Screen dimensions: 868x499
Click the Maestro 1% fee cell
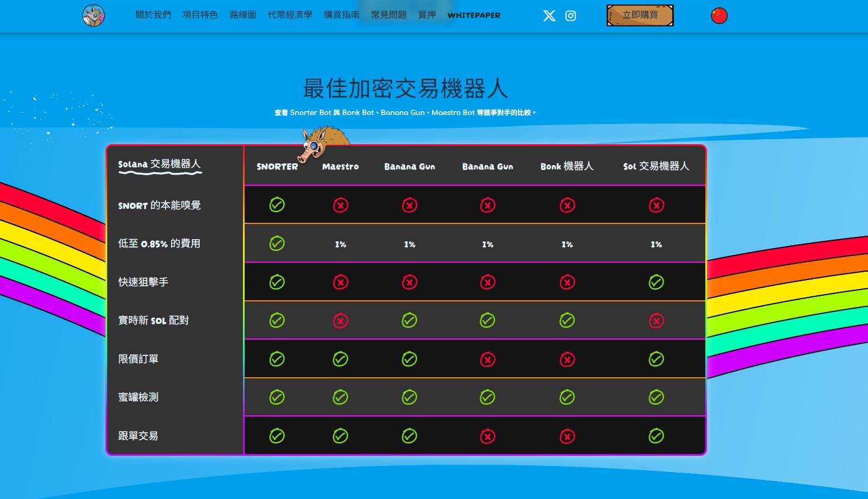coord(341,244)
